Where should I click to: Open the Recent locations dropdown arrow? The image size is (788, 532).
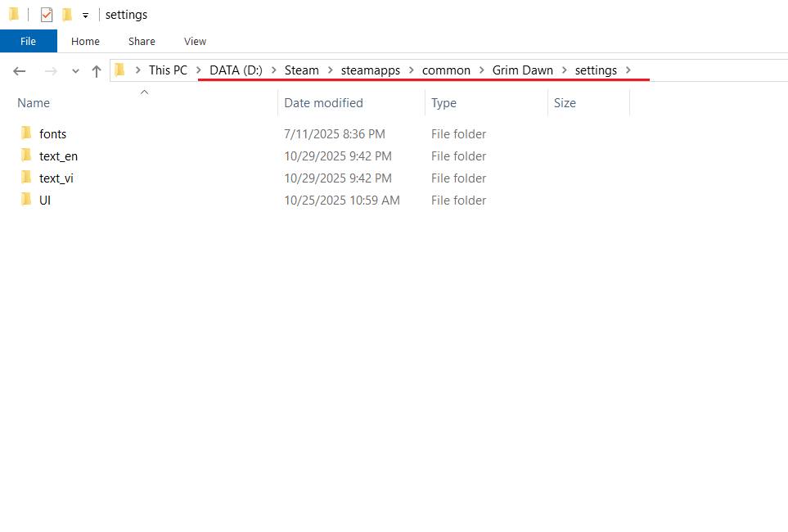pyautogui.click(x=75, y=71)
